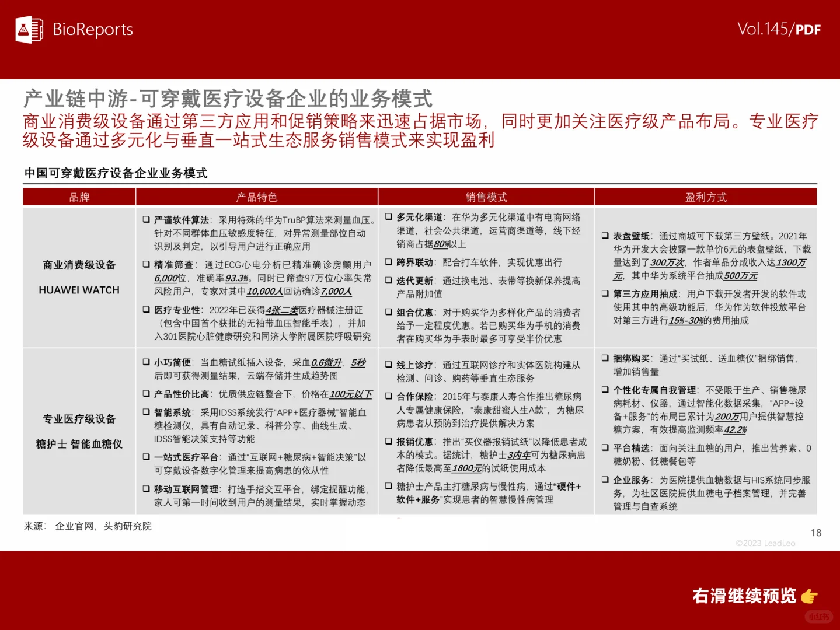This screenshot has width=840, height=630.
Task: Click the HUAWEI WATCH brand cell
Action: (79, 290)
